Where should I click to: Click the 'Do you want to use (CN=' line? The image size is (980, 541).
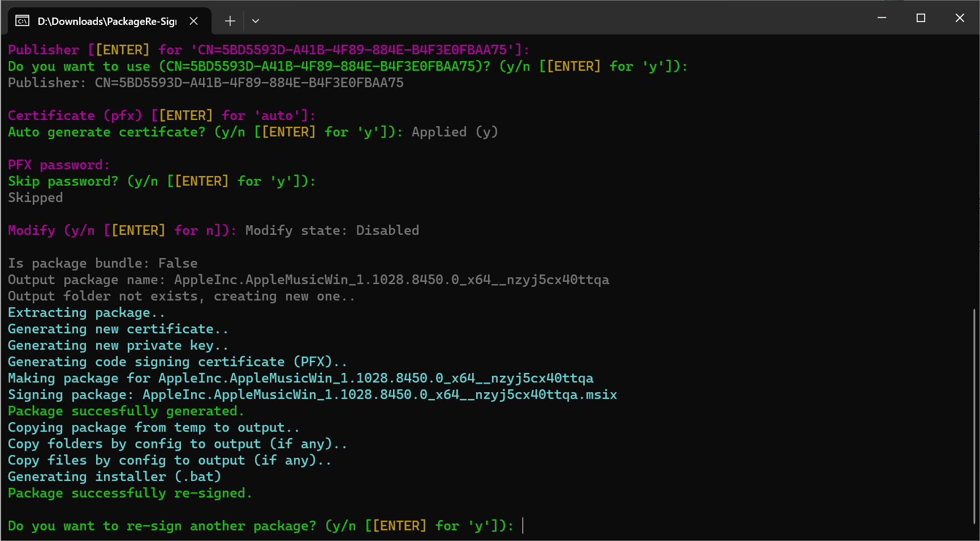[x=347, y=66]
